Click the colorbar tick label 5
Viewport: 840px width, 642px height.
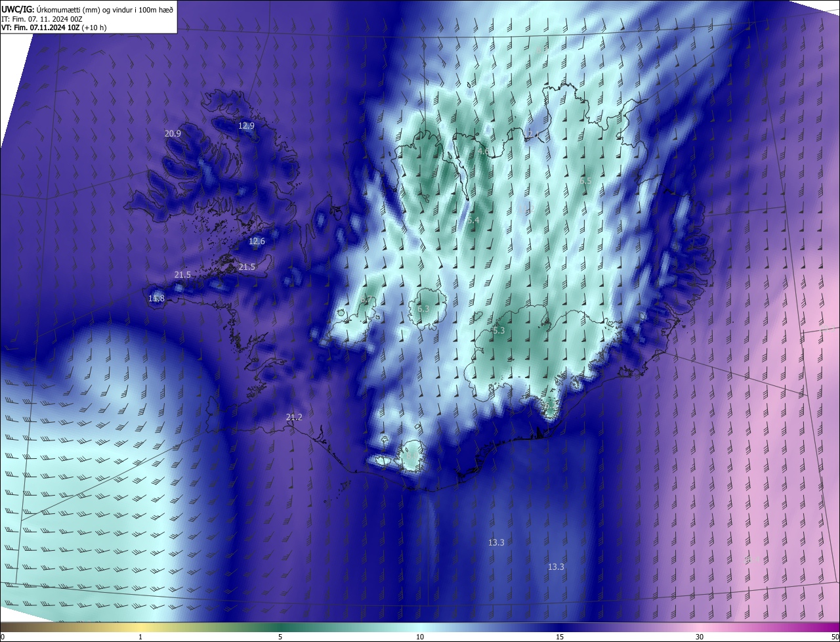(x=280, y=637)
